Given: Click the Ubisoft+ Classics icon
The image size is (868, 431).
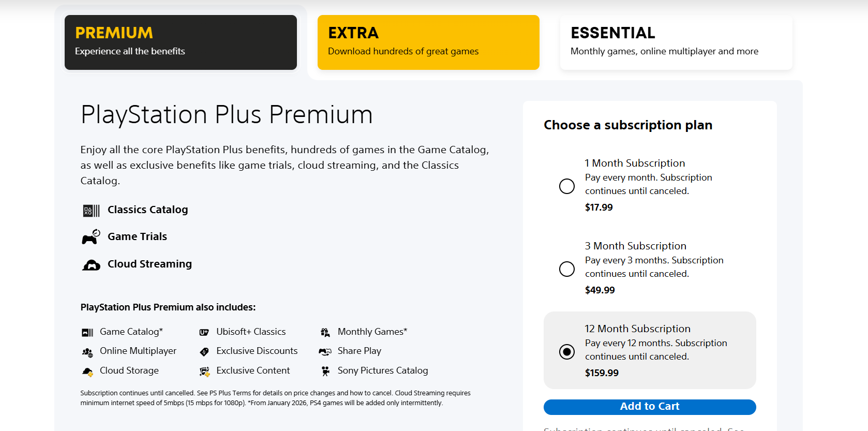Looking at the screenshot, I should pos(204,332).
